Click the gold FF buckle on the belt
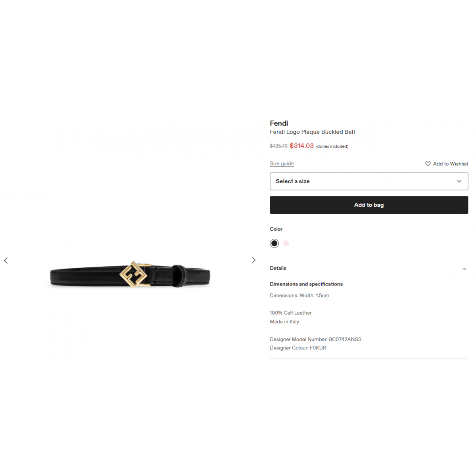This screenshot has height=476, width=476. point(135,274)
